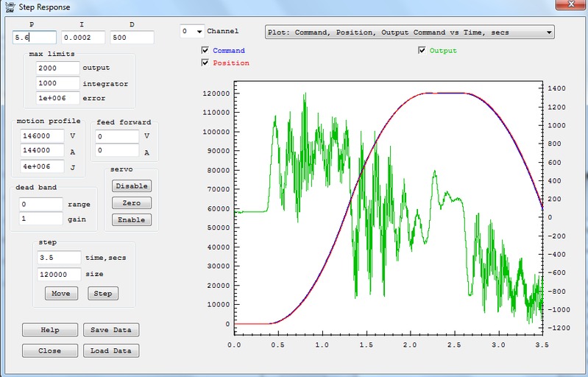
Task: Click the step time, secs field
Action: pyautogui.click(x=57, y=258)
